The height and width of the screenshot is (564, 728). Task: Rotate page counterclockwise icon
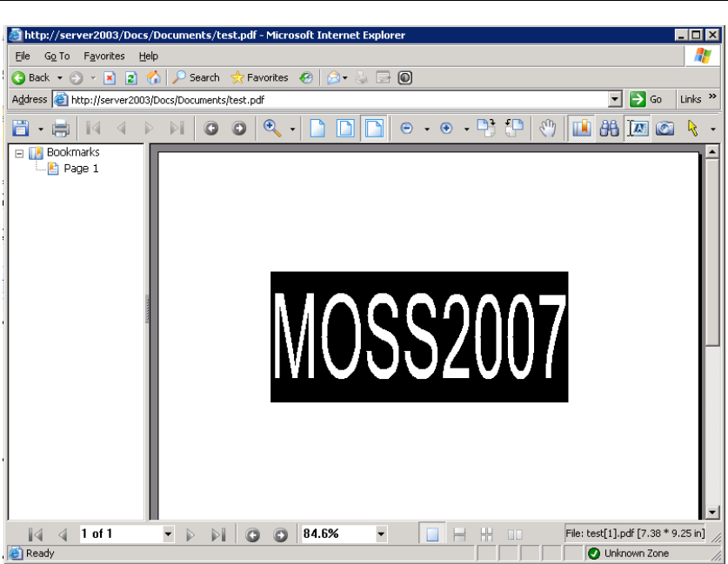click(514, 128)
